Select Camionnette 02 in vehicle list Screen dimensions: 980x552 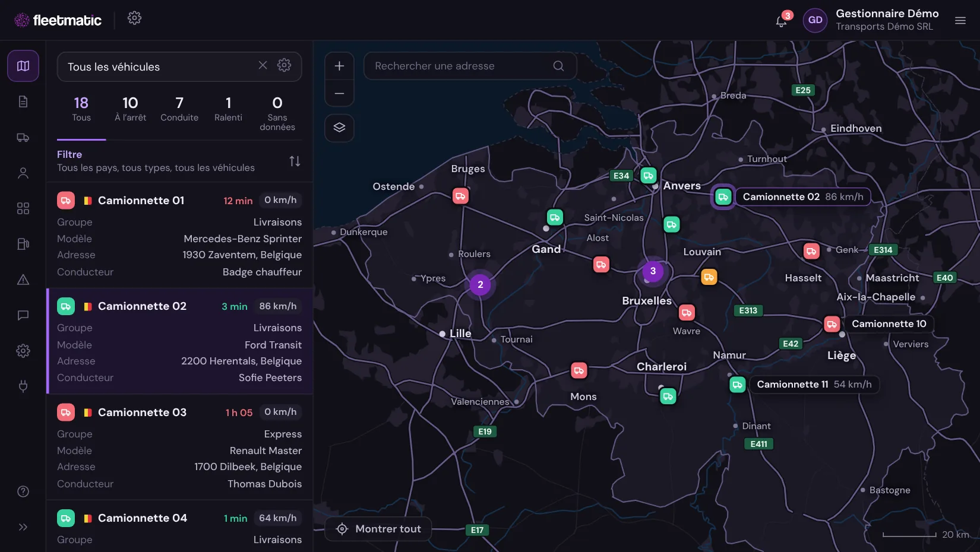point(179,341)
